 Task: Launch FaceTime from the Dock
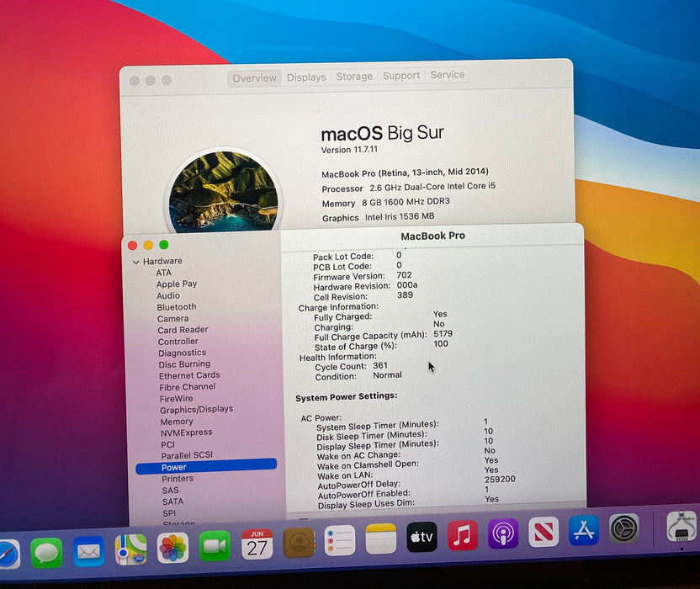[x=215, y=546]
